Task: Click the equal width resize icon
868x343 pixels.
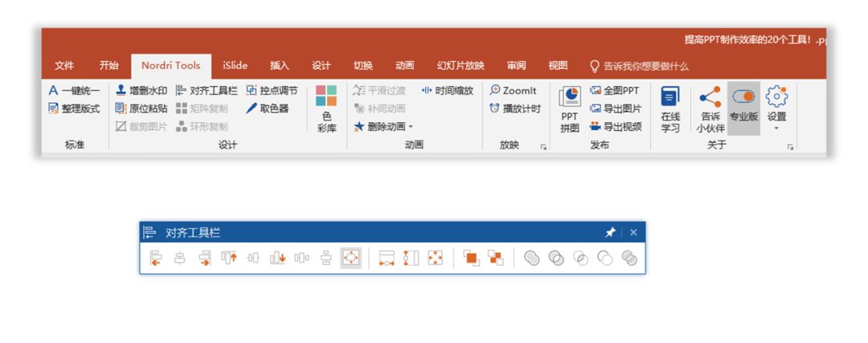Action: (x=387, y=258)
